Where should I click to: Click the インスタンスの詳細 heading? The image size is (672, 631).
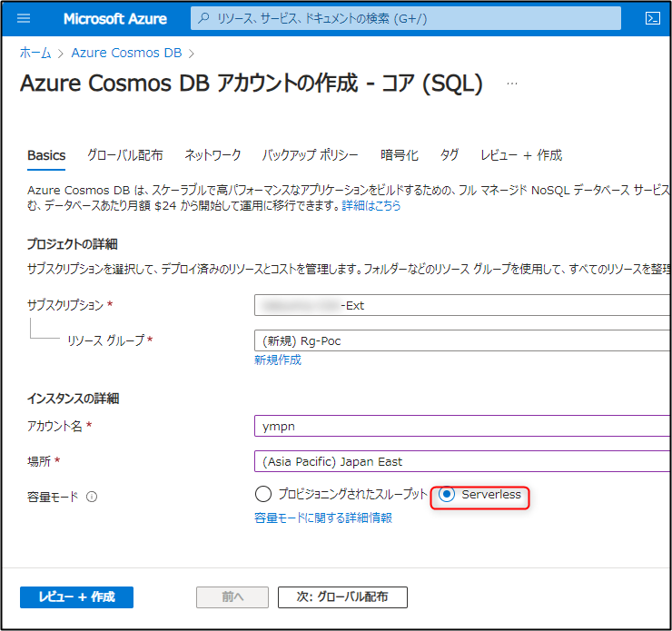(x=73, y=399)
